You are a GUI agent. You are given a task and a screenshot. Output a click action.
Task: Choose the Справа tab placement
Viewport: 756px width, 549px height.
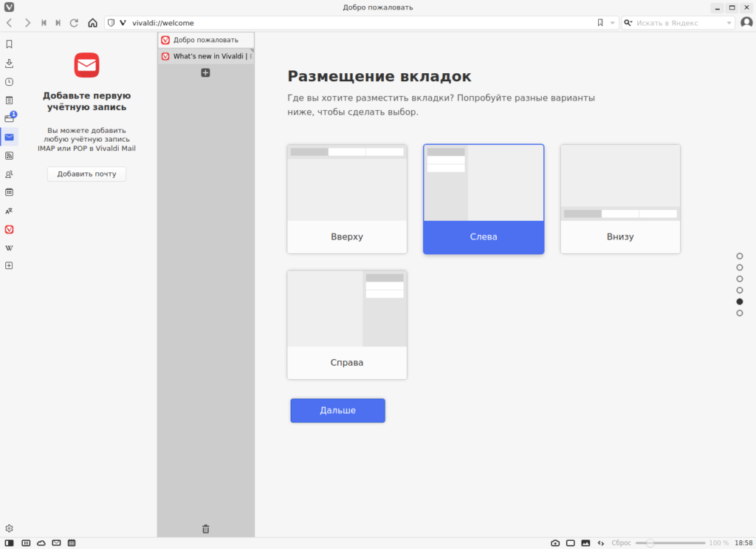347,324
